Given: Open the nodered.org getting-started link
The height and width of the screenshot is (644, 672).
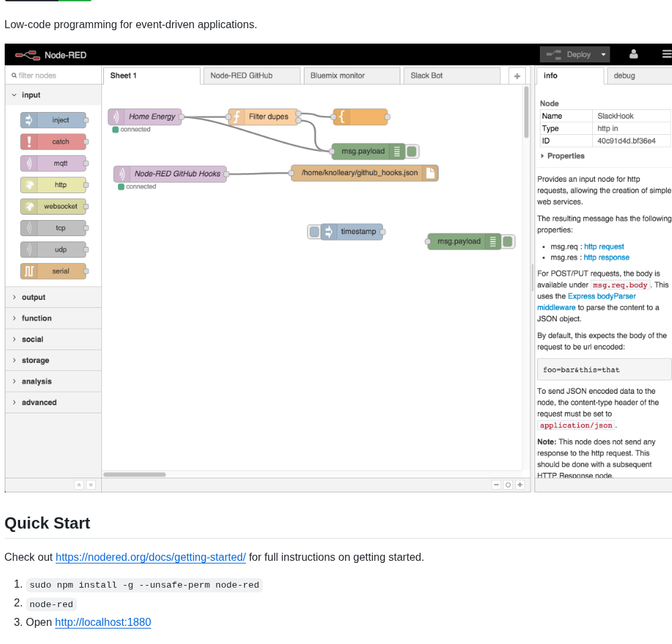Looking at the screenshot, I should pos(150,557).
